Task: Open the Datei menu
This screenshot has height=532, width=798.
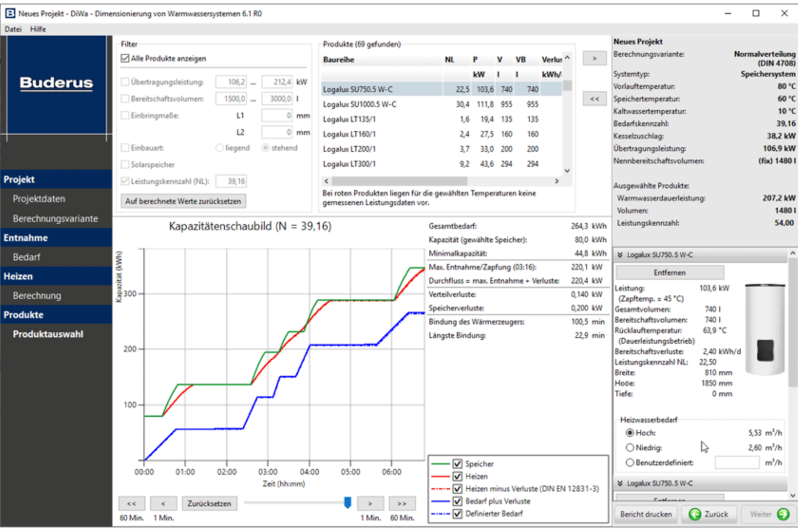Action: [13, 29]
